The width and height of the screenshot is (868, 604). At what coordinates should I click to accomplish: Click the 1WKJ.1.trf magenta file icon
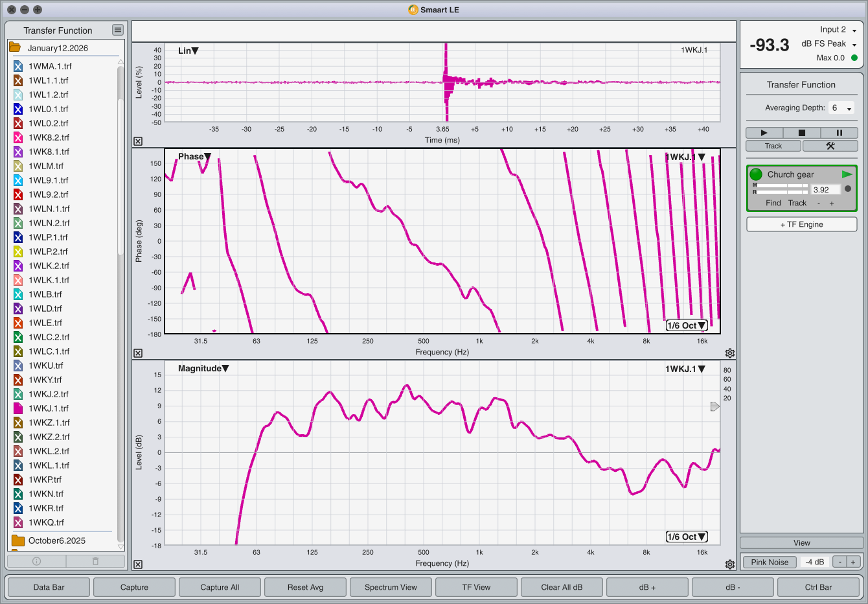pyautogui.click(x=18, y=408)
